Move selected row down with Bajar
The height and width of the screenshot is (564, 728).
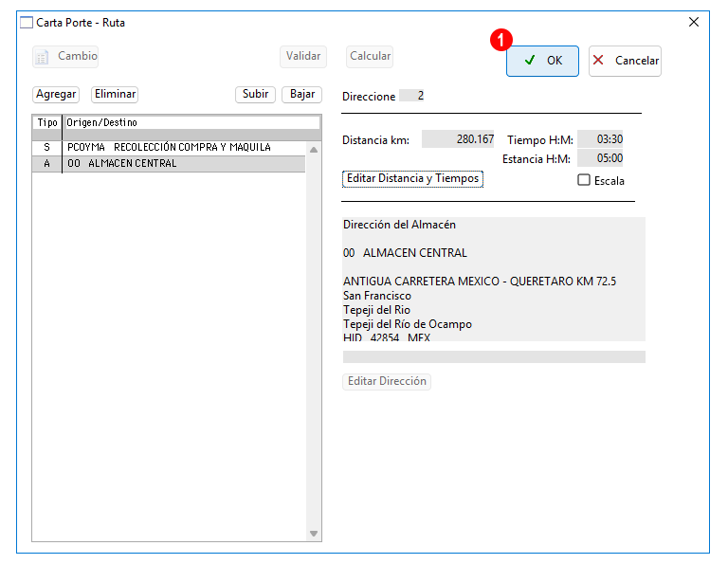coord(302,94)
